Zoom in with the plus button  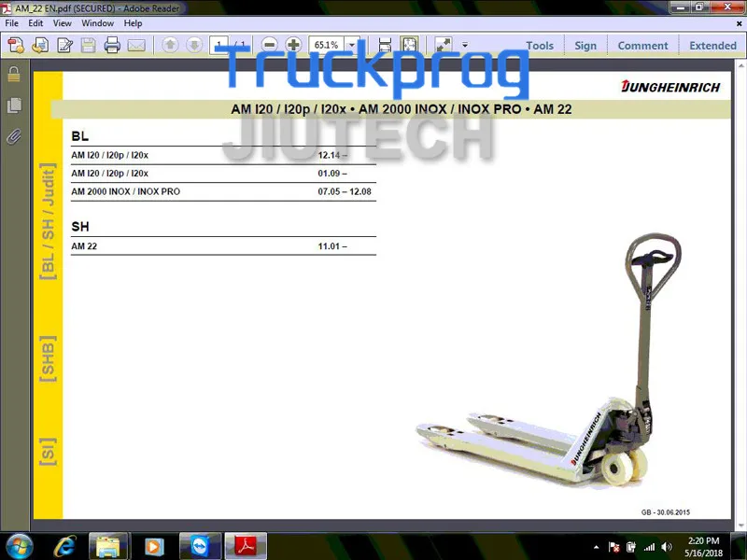pyautogui.click(x=293, y=45)
